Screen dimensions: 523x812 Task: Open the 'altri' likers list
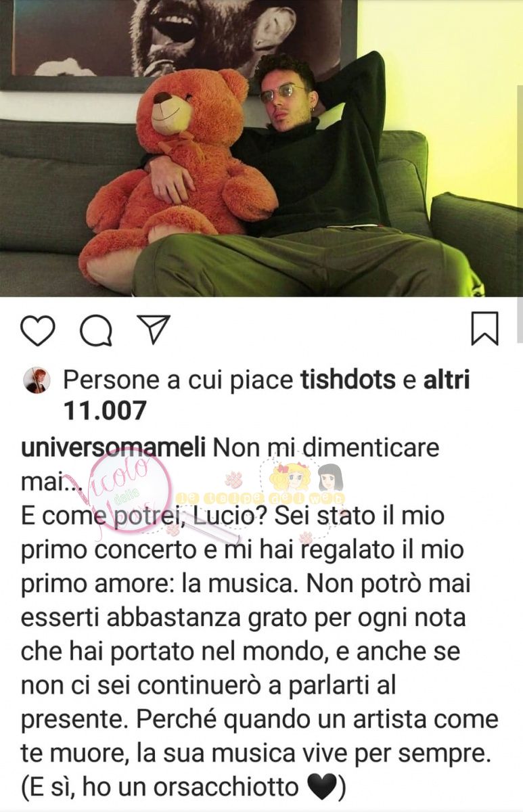445,380
